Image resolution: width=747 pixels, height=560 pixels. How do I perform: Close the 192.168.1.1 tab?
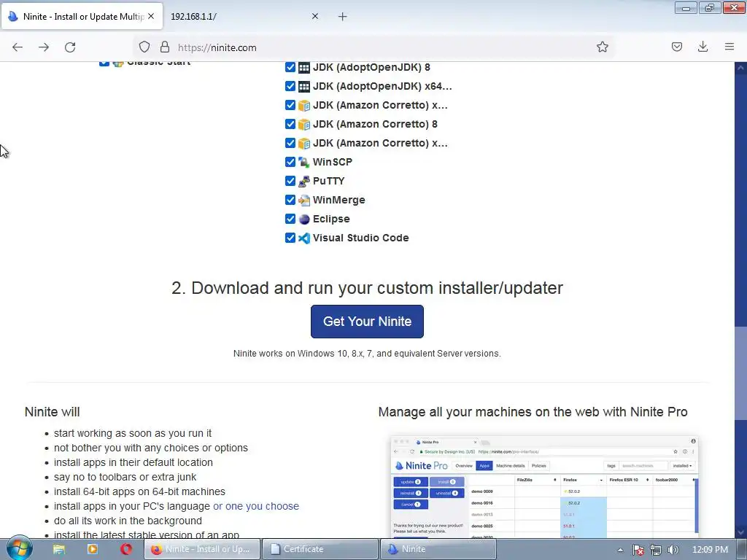pyautogui.click(x=315, y=16)
